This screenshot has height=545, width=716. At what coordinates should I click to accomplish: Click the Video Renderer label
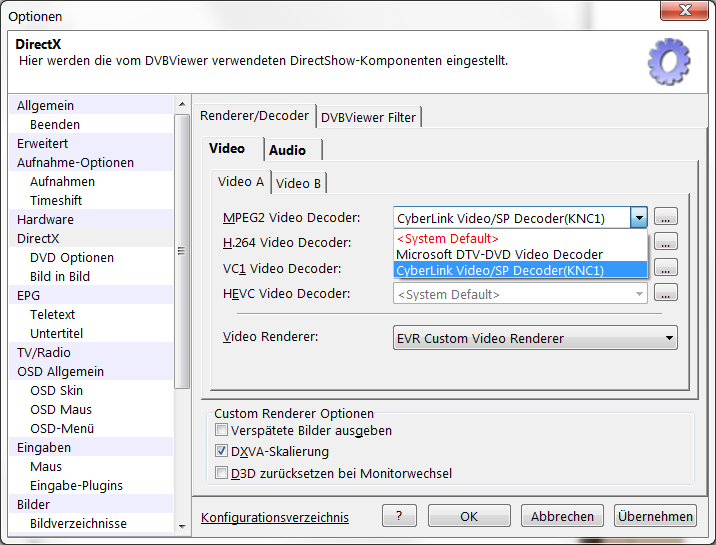[x=270, y=337]
